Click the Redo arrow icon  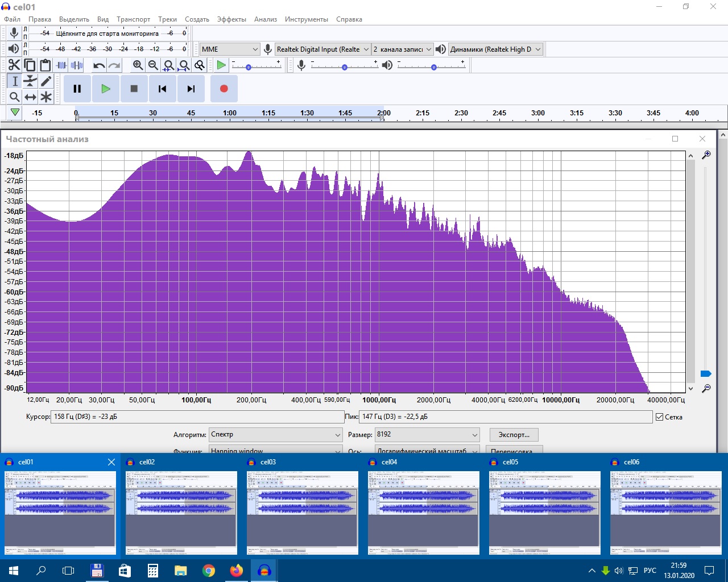114,65
